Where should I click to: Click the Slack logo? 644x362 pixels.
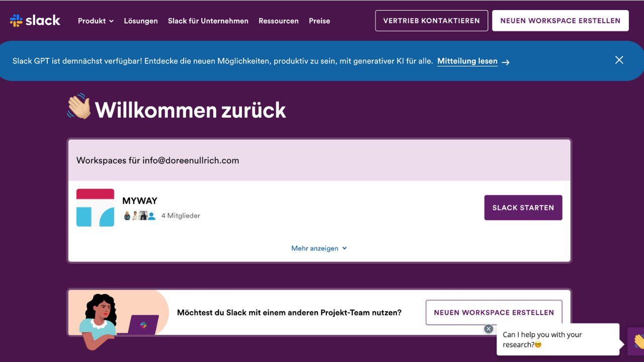[35, 20]
